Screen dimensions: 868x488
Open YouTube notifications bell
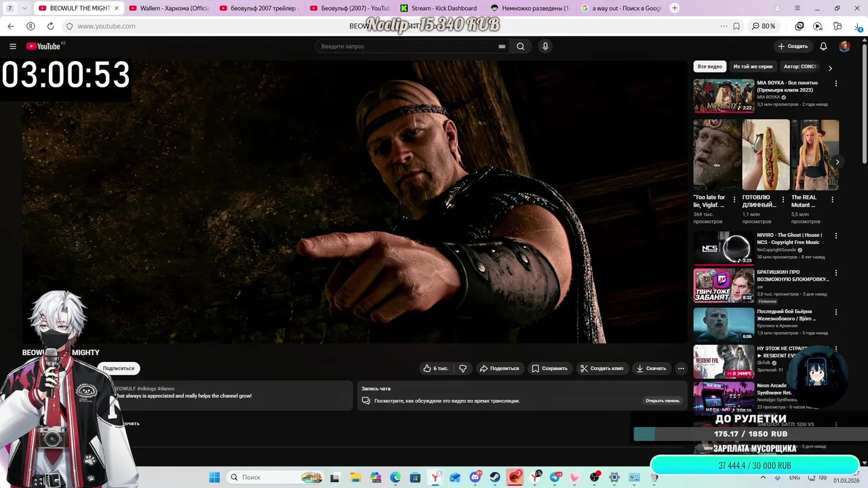coord(823,46)
